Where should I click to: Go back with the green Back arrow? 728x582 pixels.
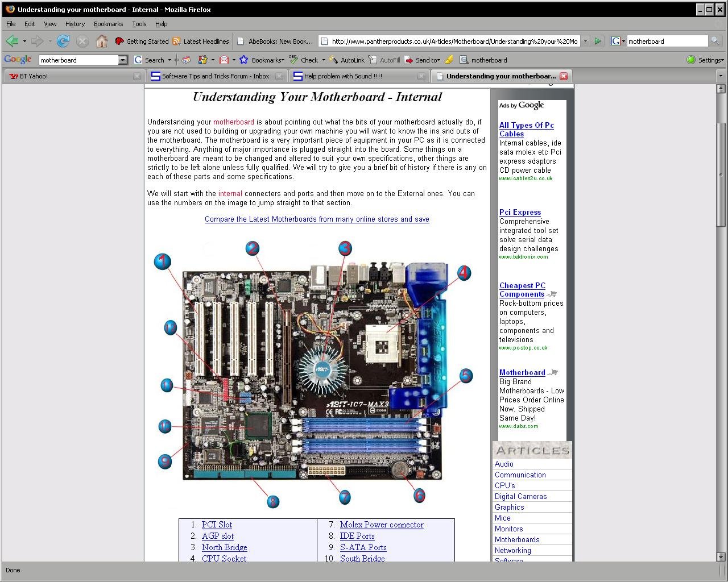pos(11,41)
